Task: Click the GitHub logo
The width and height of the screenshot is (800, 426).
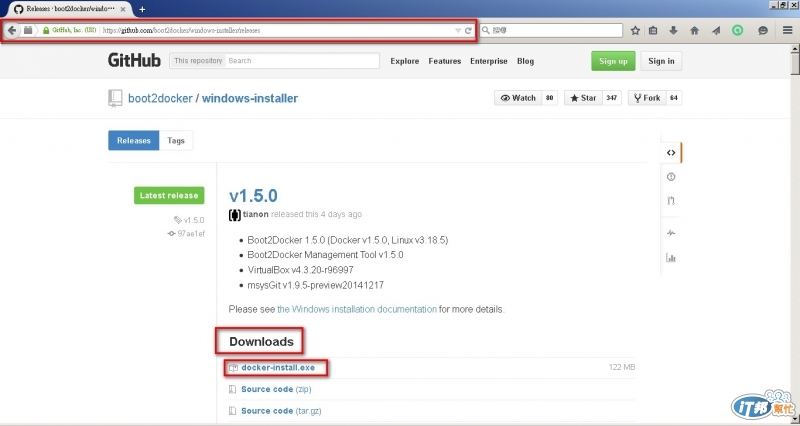Action: point(134,61)
